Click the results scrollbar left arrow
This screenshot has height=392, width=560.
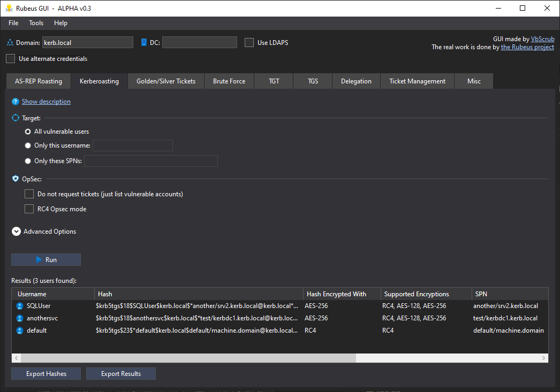(x=17, y=358)
